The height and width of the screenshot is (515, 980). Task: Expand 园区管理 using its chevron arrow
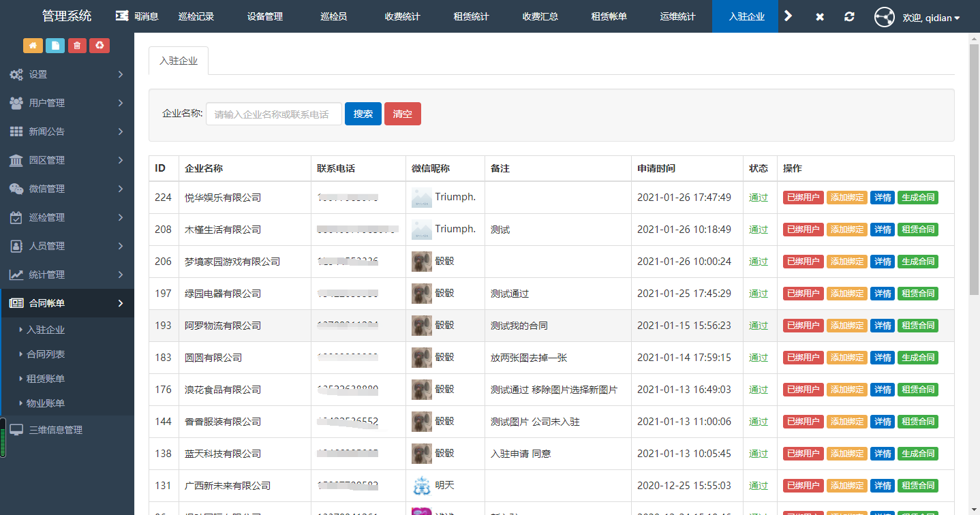(121, 160)
